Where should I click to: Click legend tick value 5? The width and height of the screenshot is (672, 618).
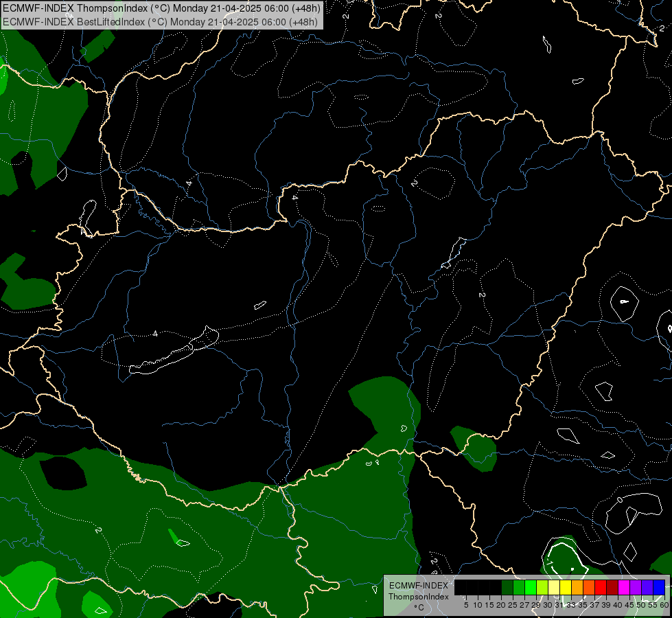pos(466,605)
